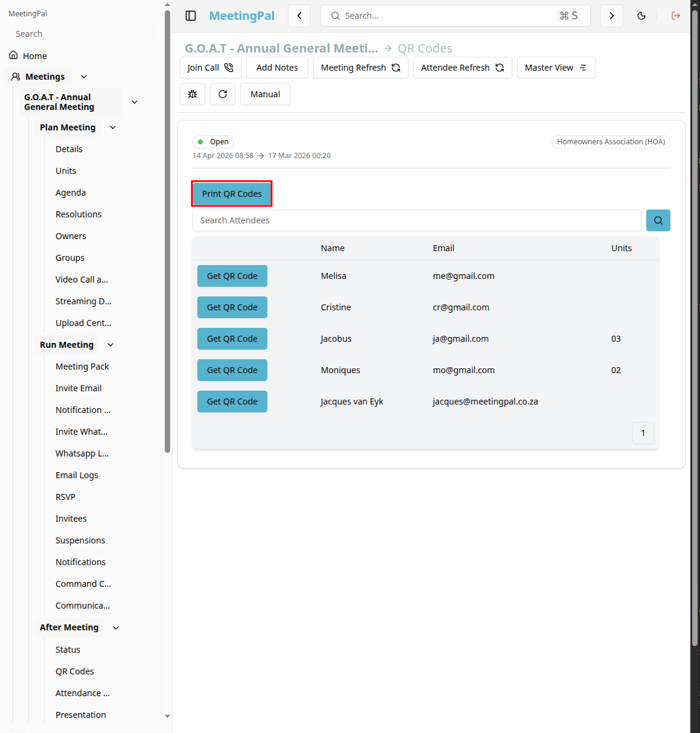Viewport: 700px width, 733px height.
Task: Toggle the sidebar panel icon
Action: click(x=191, y=16)
